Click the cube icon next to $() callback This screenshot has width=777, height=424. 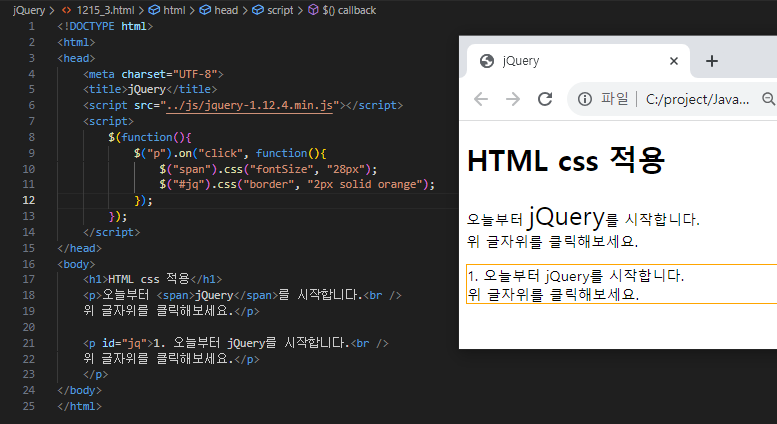313,10
